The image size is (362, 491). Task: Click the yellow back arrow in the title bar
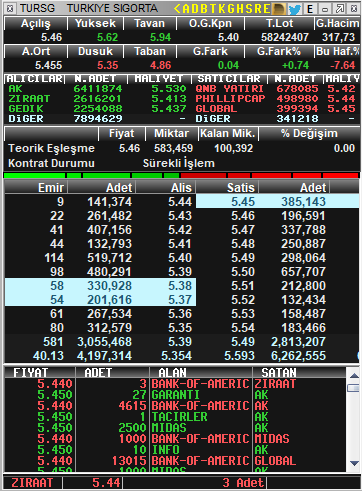(x=177, y=9)
